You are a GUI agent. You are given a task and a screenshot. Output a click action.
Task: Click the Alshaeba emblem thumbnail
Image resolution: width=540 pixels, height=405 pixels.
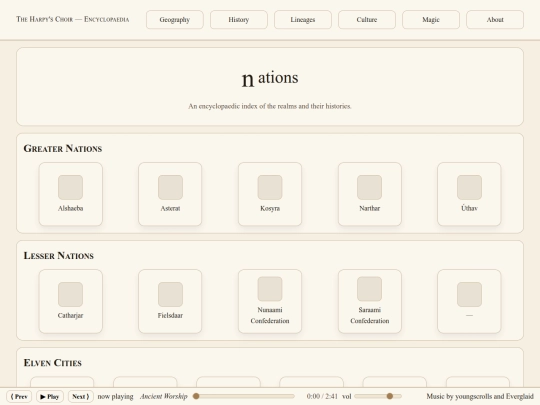(x=71, y=187)
